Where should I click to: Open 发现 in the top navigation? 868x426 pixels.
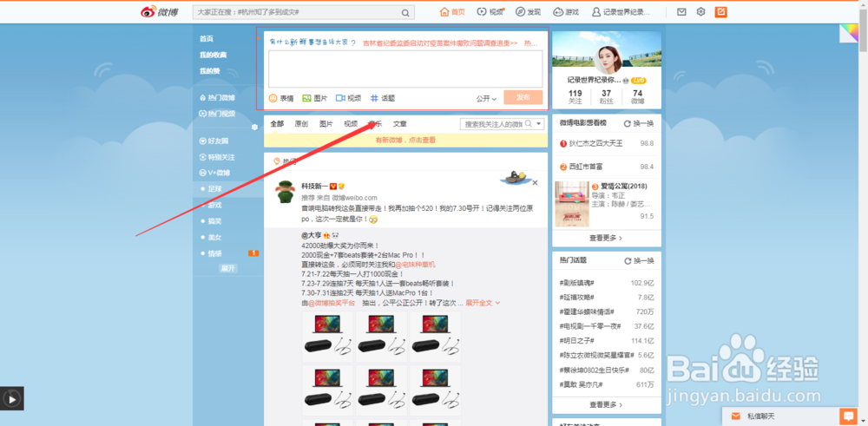point(528,11)
